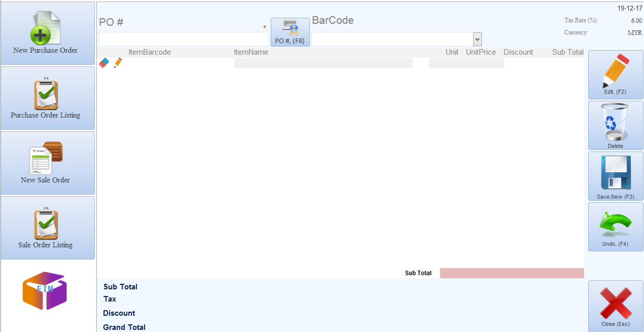
Task: Click the PO #, (F8) lookup button
Action: [290, 32]
